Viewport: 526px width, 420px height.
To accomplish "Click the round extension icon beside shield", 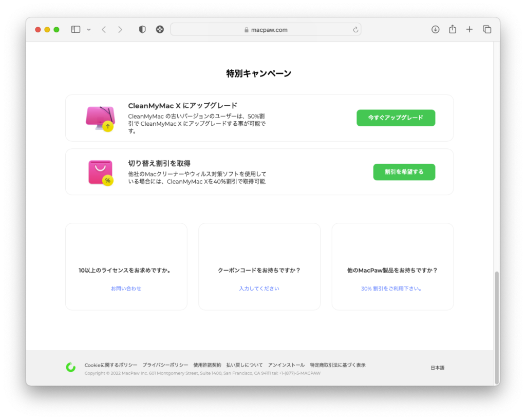I will [160, 29].
